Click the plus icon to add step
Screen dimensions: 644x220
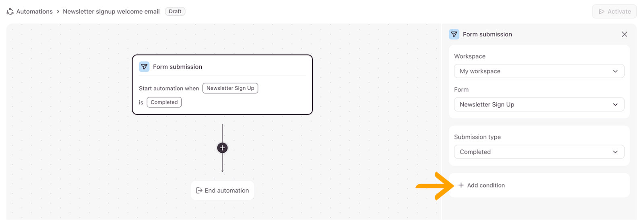(222, 148)
